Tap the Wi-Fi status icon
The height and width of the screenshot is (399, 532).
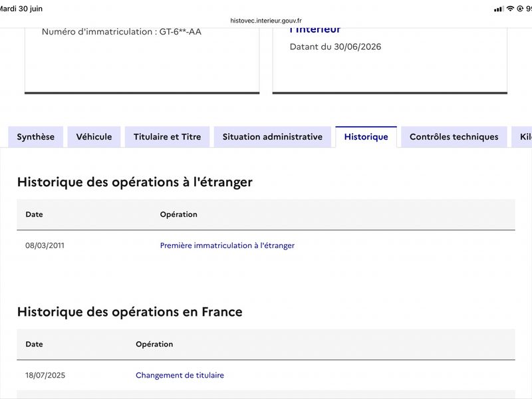click(510, 9)
